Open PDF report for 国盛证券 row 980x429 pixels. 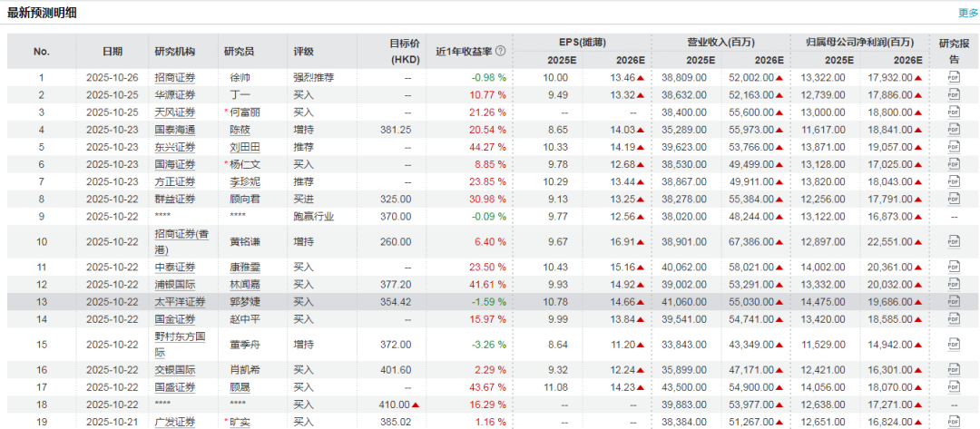click(954, 388)
